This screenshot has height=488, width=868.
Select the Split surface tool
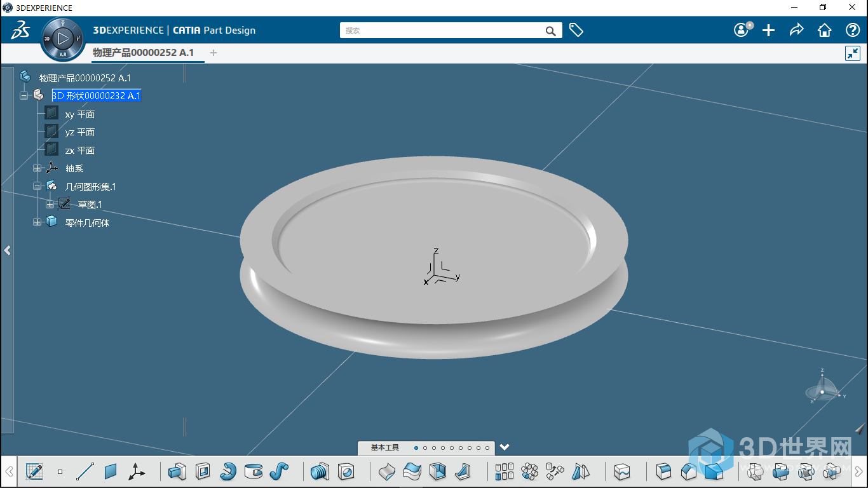pos(387,471)
